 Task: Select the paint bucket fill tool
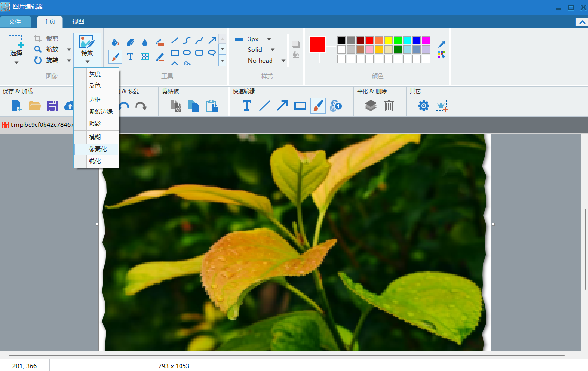[115, 42]
